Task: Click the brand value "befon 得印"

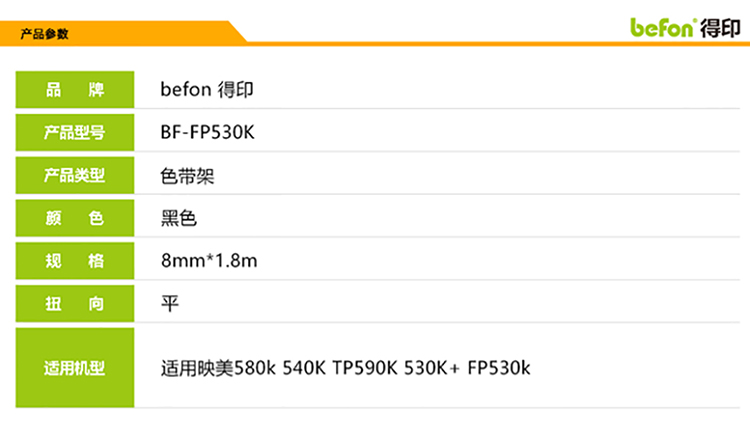Action: pyautogui.click(x=207, y=90)
